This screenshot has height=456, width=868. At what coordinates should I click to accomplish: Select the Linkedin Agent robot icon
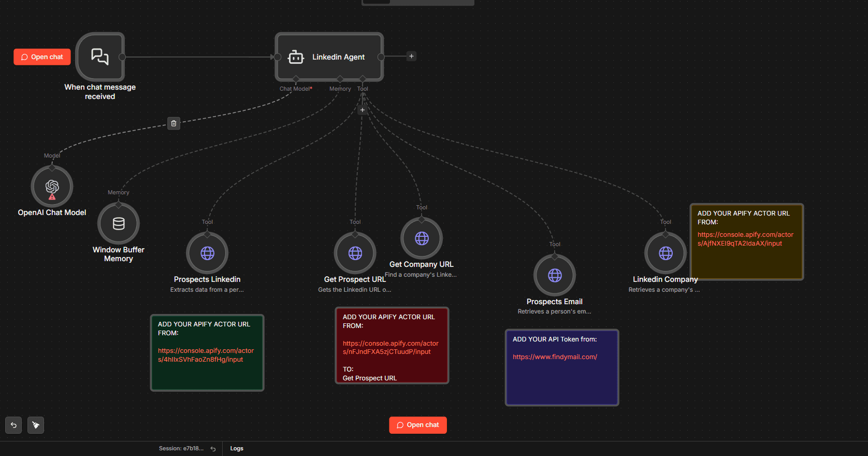tap(296, 57)
